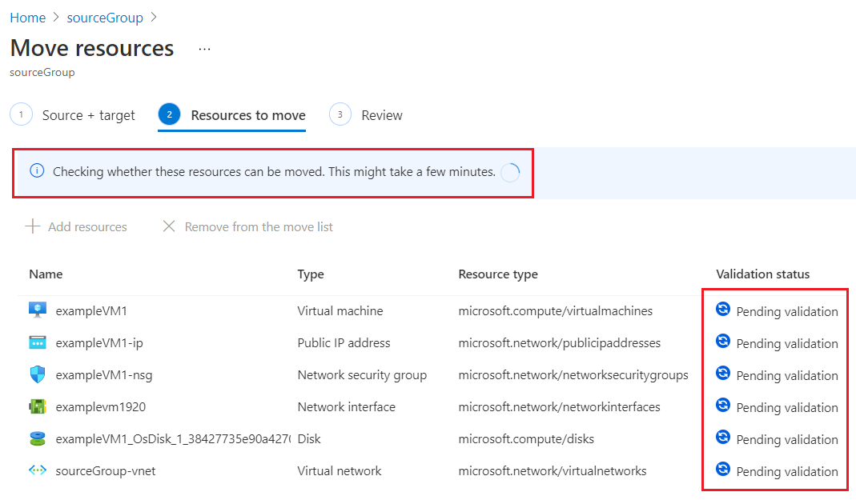Navigate to Home via the breadcrumb
This screenshot has height=504, width=856.
(x=27, y=17)
